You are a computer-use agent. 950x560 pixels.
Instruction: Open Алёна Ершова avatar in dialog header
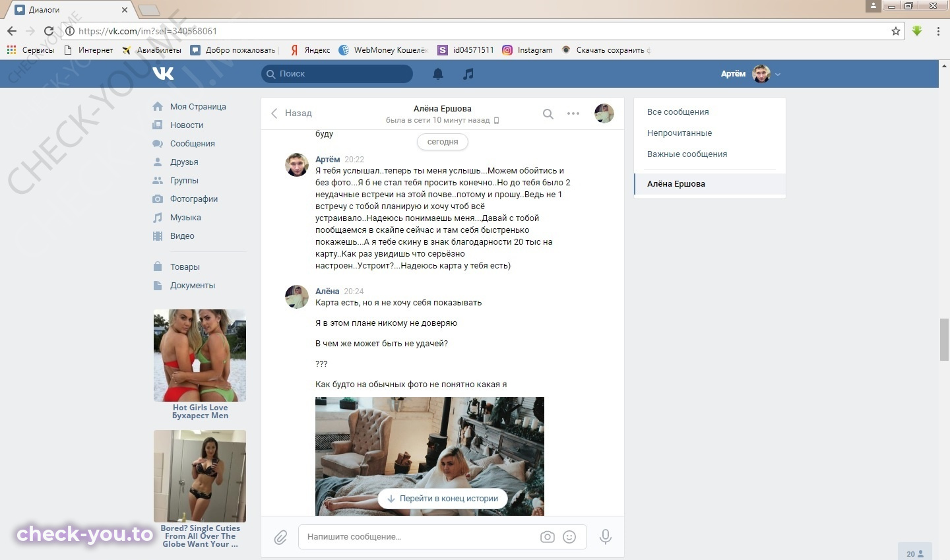(604, 113)
